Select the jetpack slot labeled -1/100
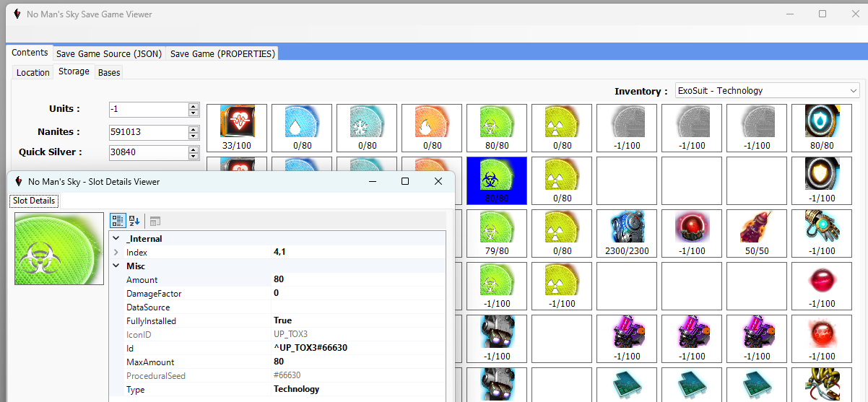Screen dimensions: 868x402 point(497,338)
